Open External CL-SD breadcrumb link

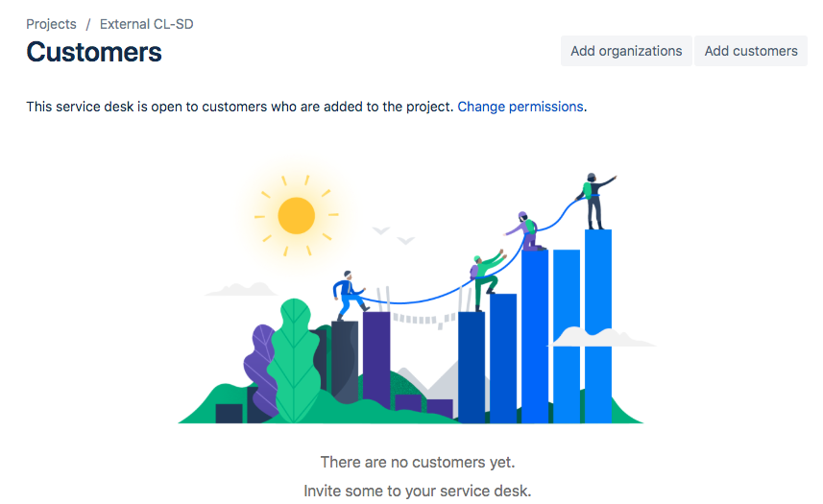pos(146,24)
